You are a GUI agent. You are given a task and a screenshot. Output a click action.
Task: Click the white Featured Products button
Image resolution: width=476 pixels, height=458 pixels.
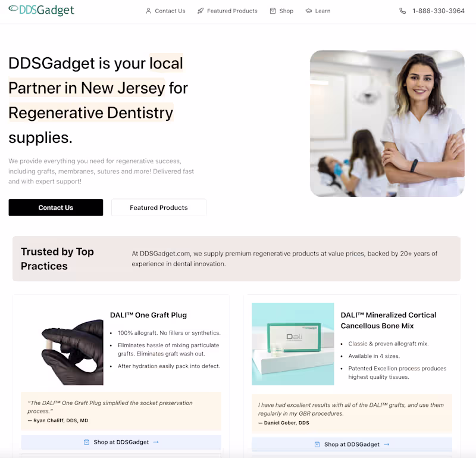pos(159,208)
